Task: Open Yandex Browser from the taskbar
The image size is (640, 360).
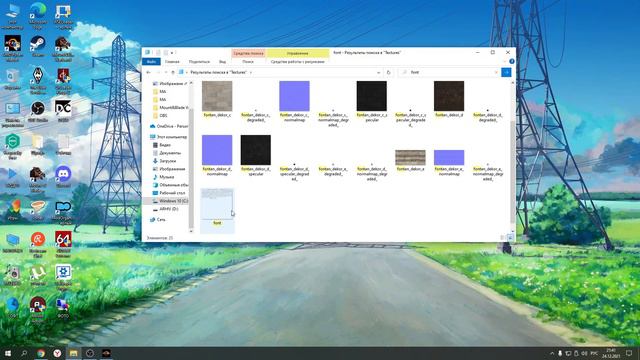Action: point(57,353)
